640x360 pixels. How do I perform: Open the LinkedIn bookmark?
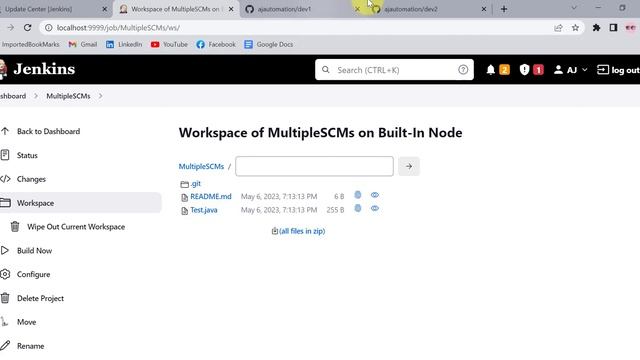[124, 44]
